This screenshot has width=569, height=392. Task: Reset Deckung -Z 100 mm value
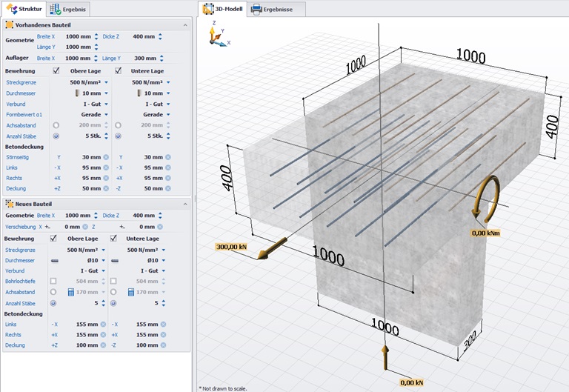(x=163, y=345)
